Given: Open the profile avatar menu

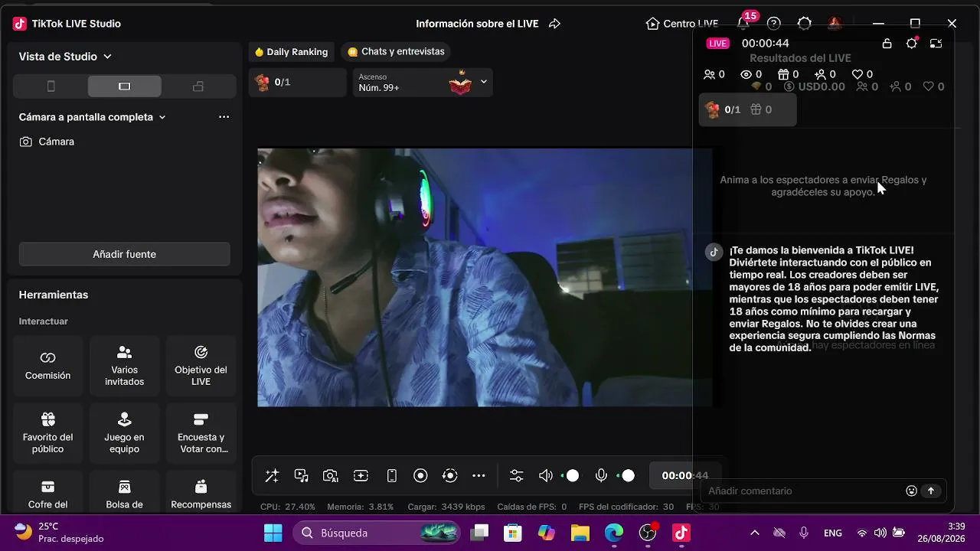Looking at the screenshot, I should [835, 24].
